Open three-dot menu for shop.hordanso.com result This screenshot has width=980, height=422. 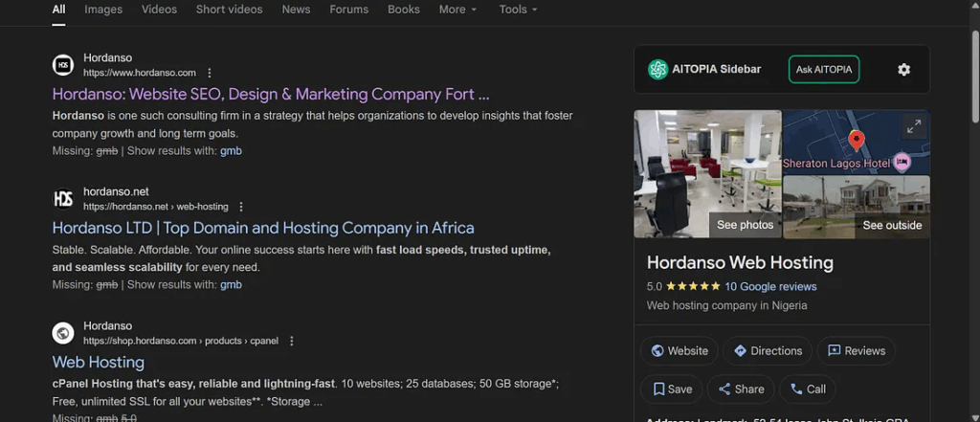[292, 341]
